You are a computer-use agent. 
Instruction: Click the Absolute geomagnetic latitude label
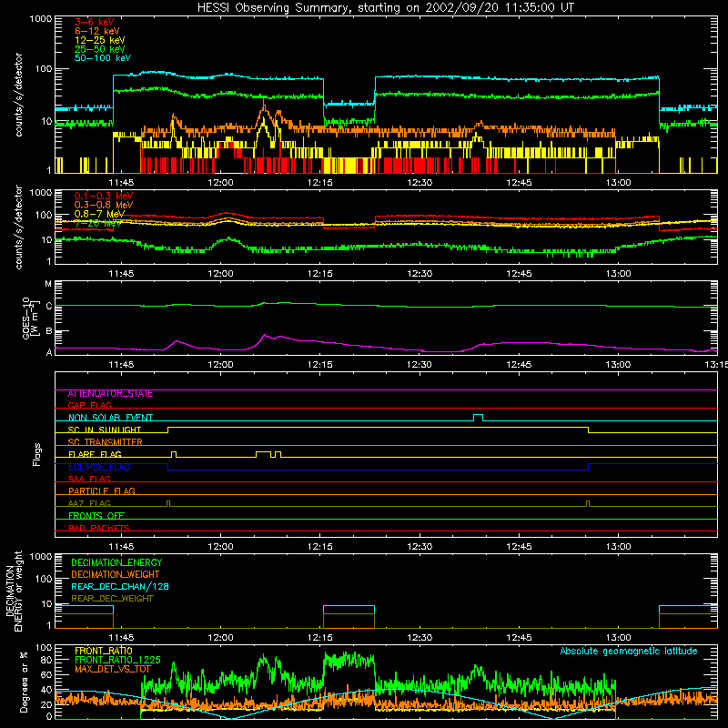[x=629, y=651]
